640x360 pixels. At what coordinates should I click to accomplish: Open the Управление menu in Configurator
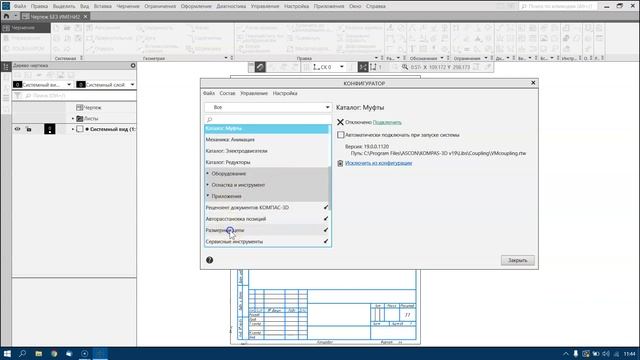coord(254,93)
